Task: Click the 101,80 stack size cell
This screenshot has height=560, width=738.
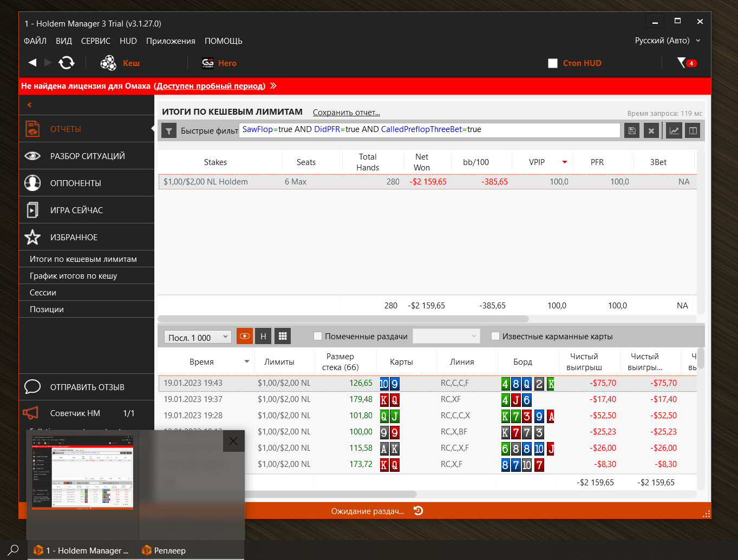Action: coord(361,416)
